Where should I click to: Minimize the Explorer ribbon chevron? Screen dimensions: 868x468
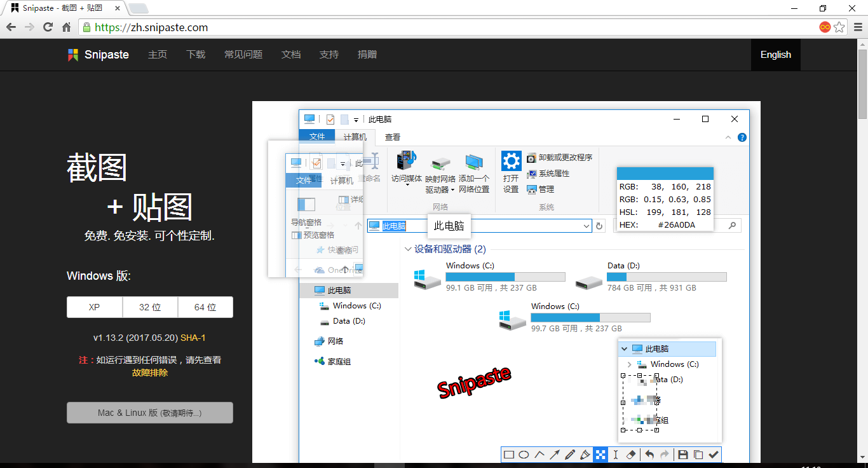pyautogui.click(x=728, y=137)
